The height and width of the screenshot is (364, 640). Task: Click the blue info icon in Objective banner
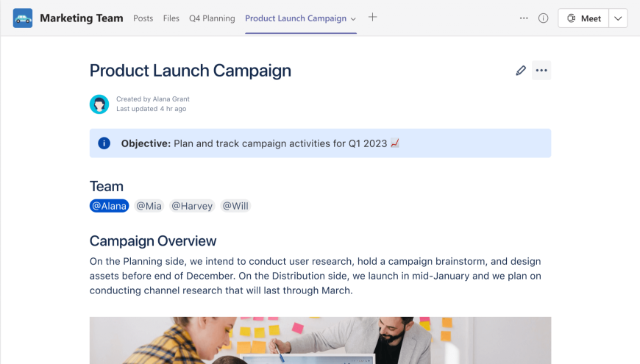[104, 143]
